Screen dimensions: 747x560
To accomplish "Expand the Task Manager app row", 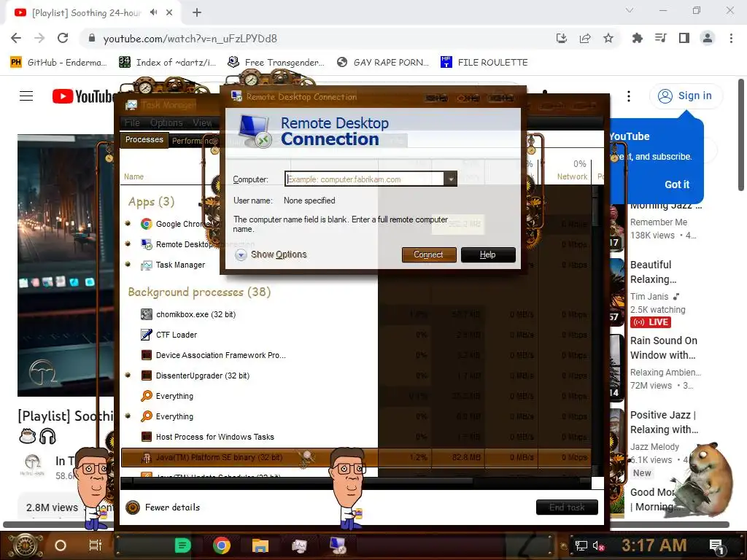I will point(128,264).
